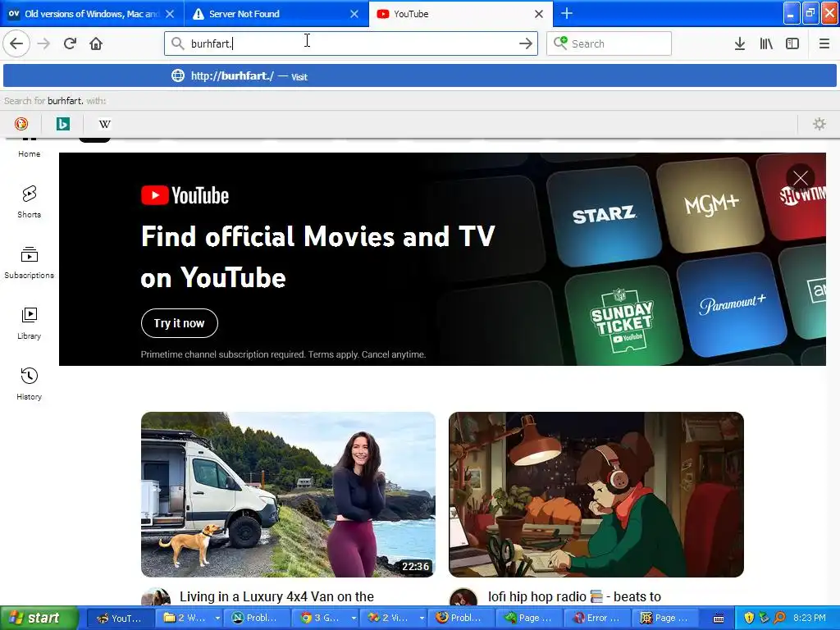Image resolution: width=840 pixels, height=630 pixels.
Task: Click the magnifier tray icon
Action: (780, 618)
